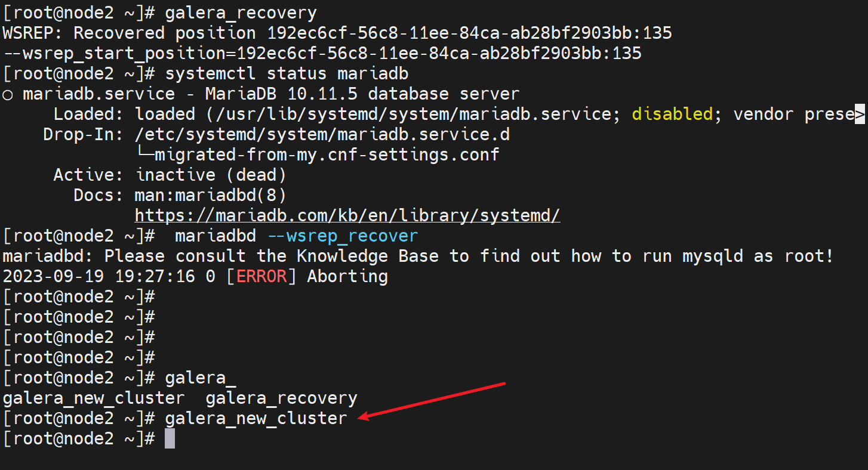
Task: Click the 2023-09-19 19:27:16 timestamp
Action: (99, 276)
